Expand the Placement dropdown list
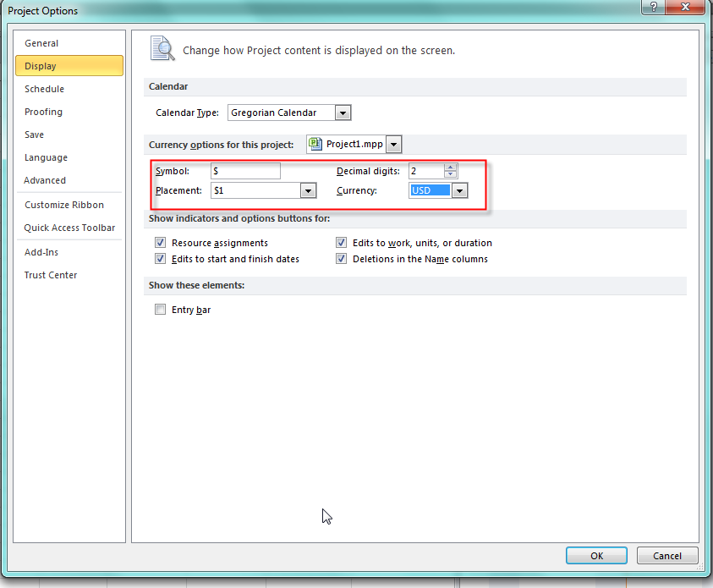Screen dimensions: 713x588 [x=308, y=191]
